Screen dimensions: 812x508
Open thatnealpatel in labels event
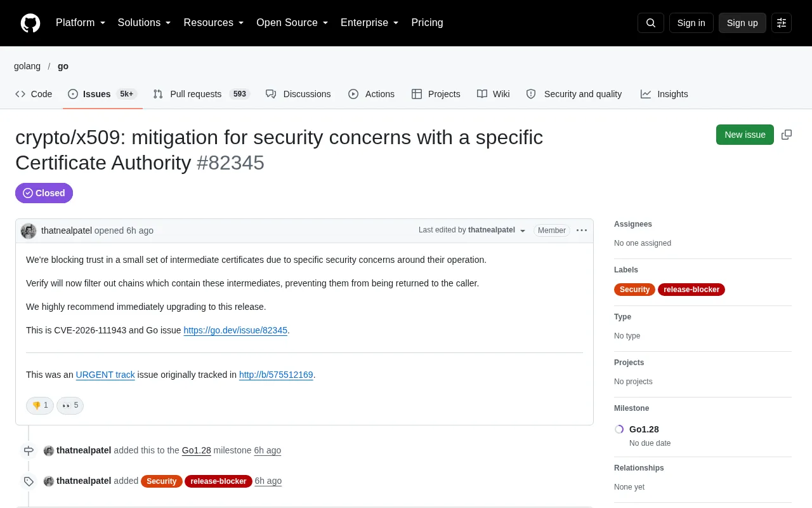tap(84, 481)
